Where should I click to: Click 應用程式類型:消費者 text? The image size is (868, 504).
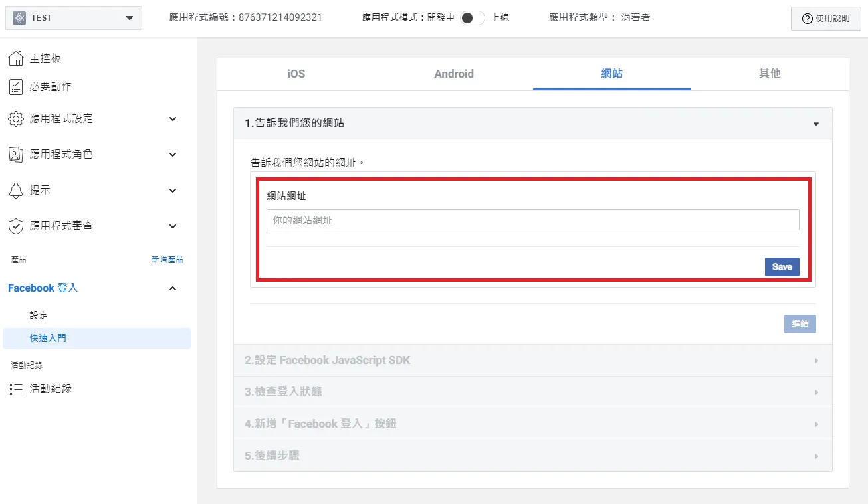pos(599,18)
